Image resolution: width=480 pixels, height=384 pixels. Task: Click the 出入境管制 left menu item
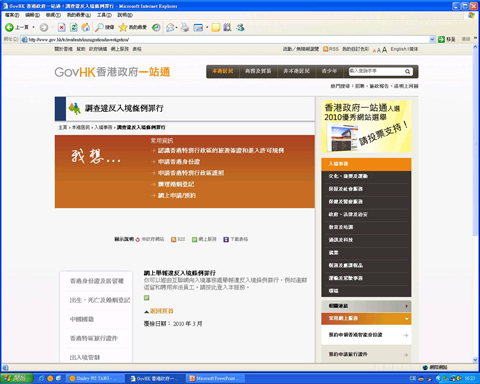click(x=85, y=357)
